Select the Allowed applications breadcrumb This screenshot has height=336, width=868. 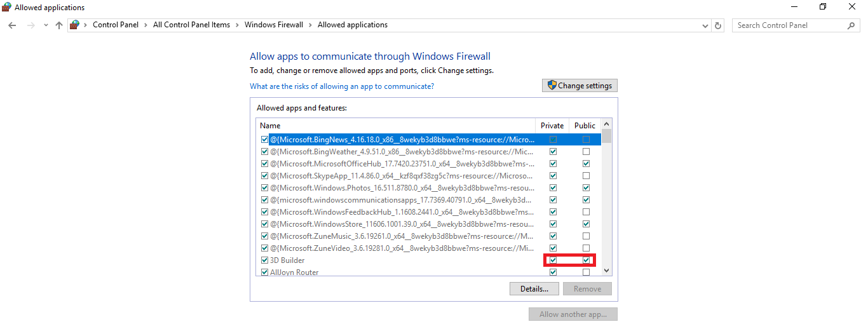tap(353, 25)
